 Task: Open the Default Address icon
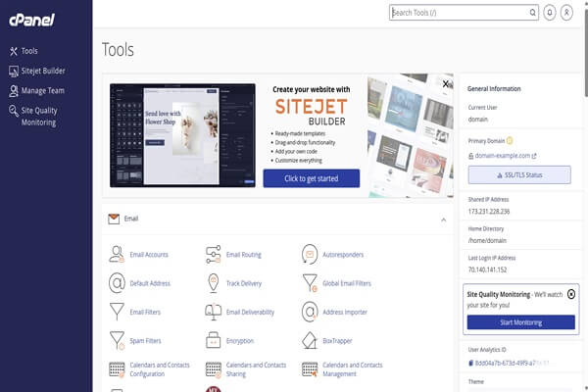[117, 283]
